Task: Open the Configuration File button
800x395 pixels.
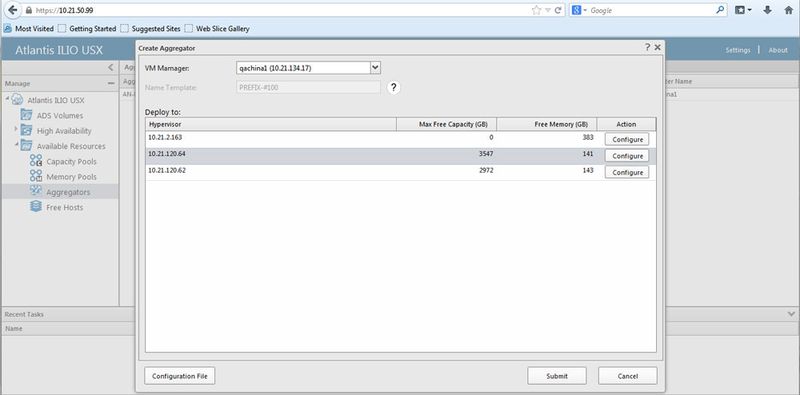Action: tap(180, 376)
